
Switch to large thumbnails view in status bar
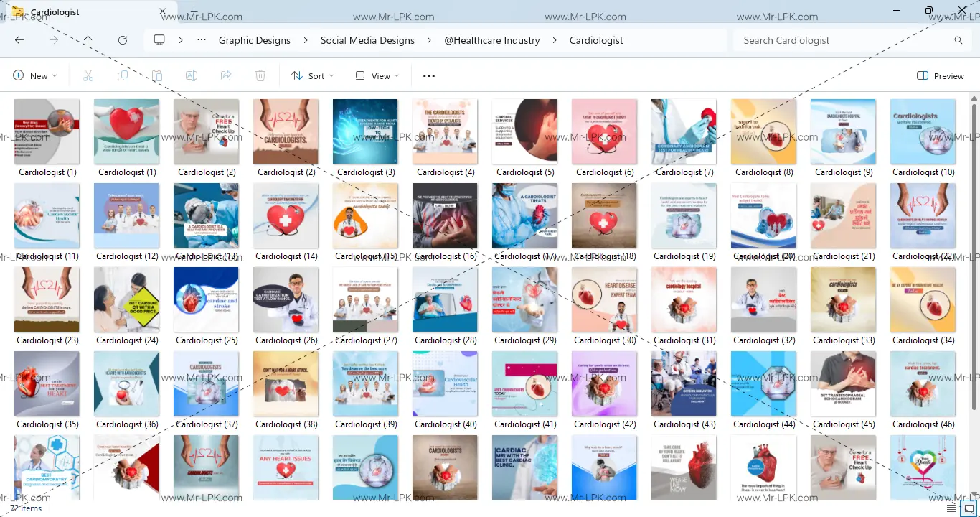click(967, 508)
